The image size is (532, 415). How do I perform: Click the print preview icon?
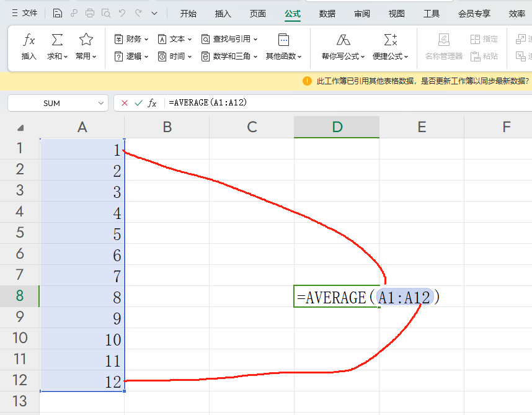coord(106,13)
